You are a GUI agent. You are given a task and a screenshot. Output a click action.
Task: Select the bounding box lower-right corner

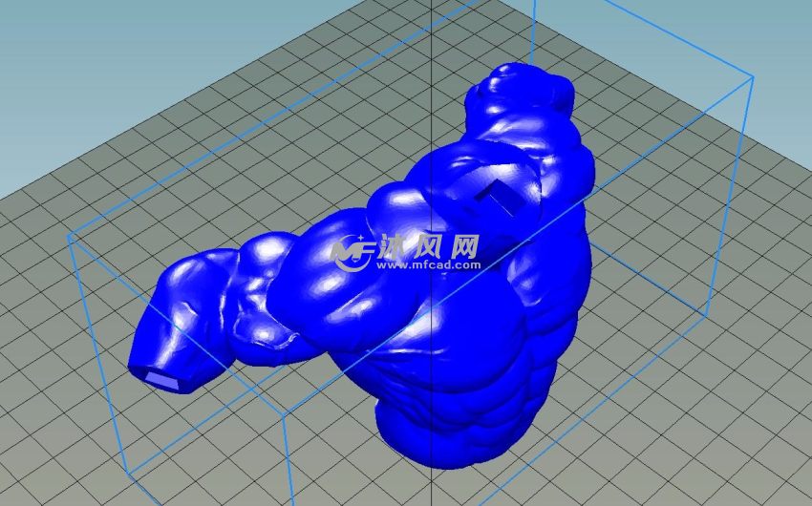(x=706, y=316)
